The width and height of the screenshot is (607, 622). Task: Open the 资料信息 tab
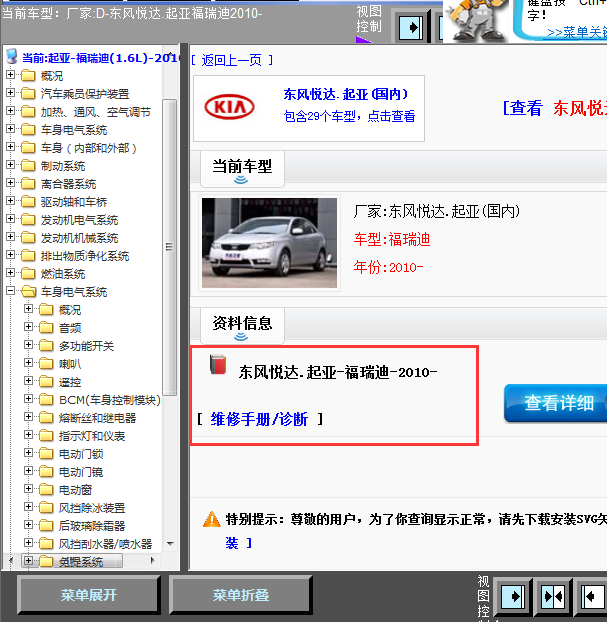[242, 326]
